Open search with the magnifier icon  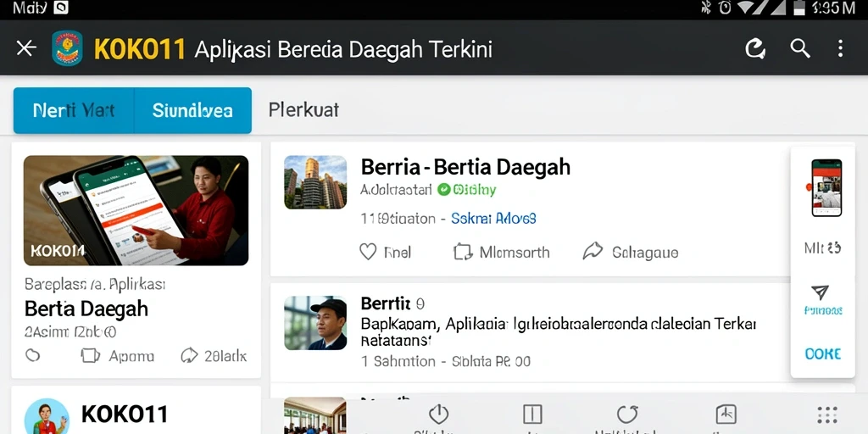point(800,48)
